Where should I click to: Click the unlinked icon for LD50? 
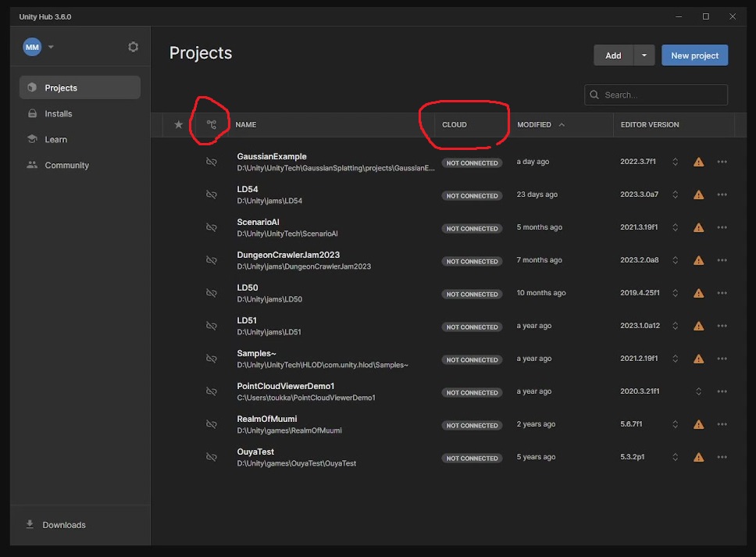coord(211,293)
